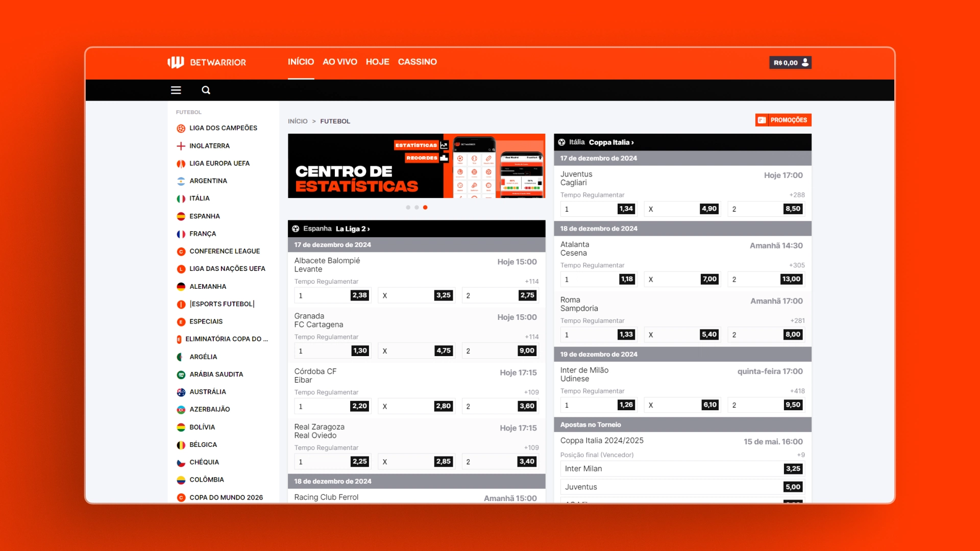Click the Conference League icon
The width and height of the screenshot is (980, 551).
181,252
